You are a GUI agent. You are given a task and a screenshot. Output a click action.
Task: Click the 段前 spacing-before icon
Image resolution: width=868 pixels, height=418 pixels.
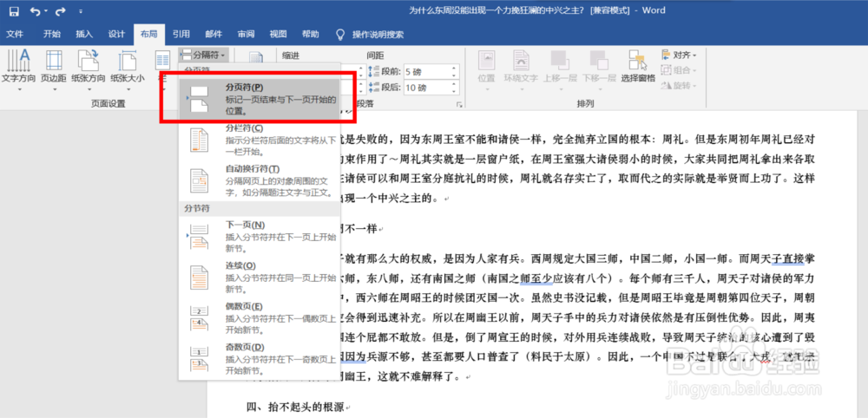pyautogui.click(x=372, y=72)
